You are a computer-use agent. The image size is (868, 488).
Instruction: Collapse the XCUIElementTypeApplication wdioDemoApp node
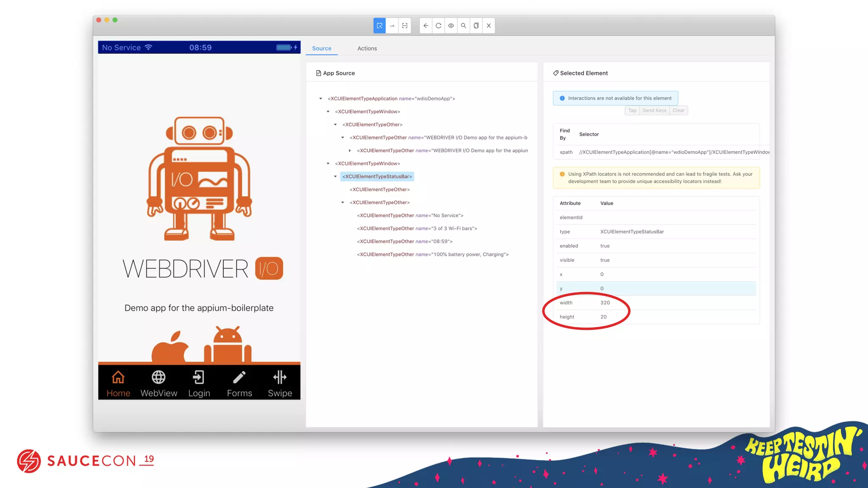point(321,99)
